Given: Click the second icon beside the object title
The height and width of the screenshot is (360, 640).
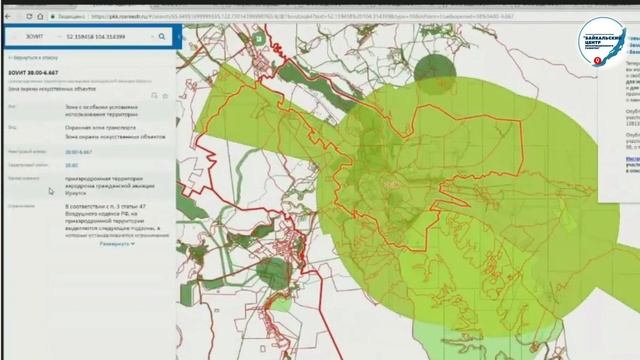Looking at the screenshot, I should click(x=165, y=96).
